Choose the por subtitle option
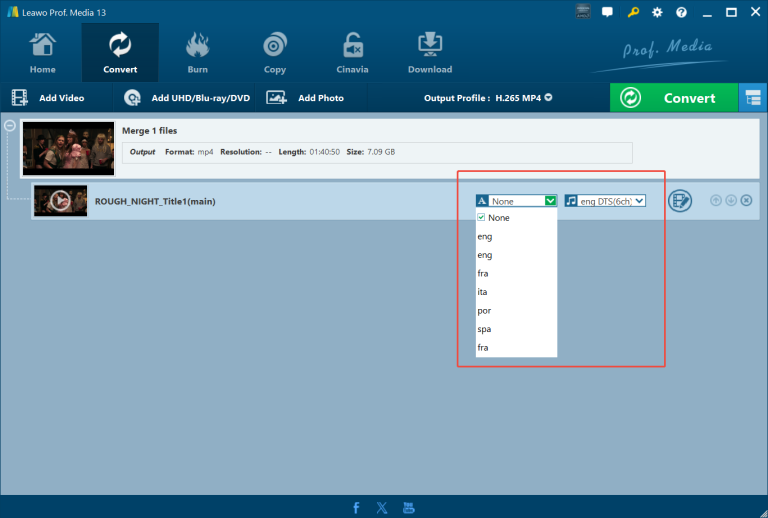Screen dimensions: 768x518 [x=516, y=310]
